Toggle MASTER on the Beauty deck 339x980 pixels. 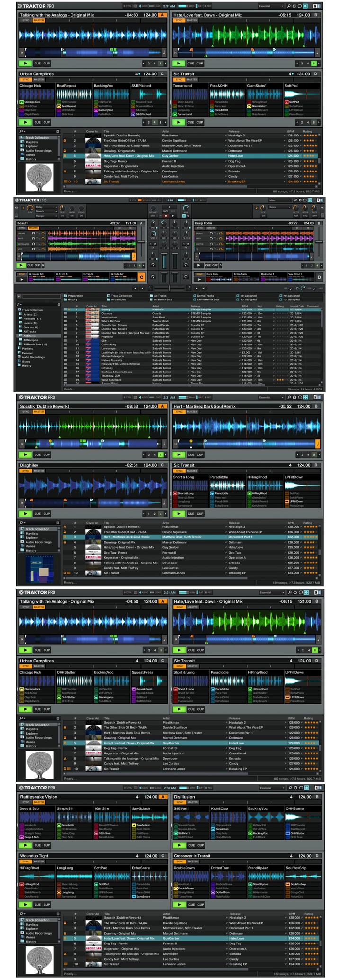pos(33,228)
